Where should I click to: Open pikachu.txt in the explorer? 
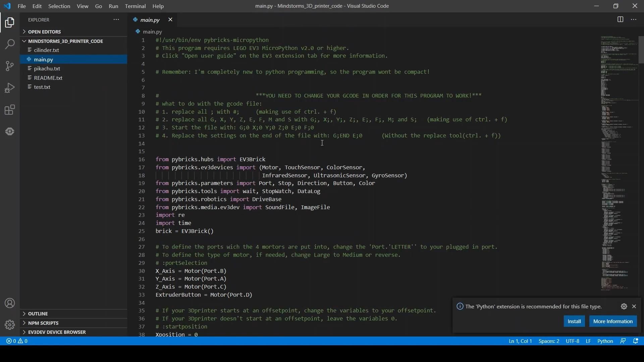[47, 68]
